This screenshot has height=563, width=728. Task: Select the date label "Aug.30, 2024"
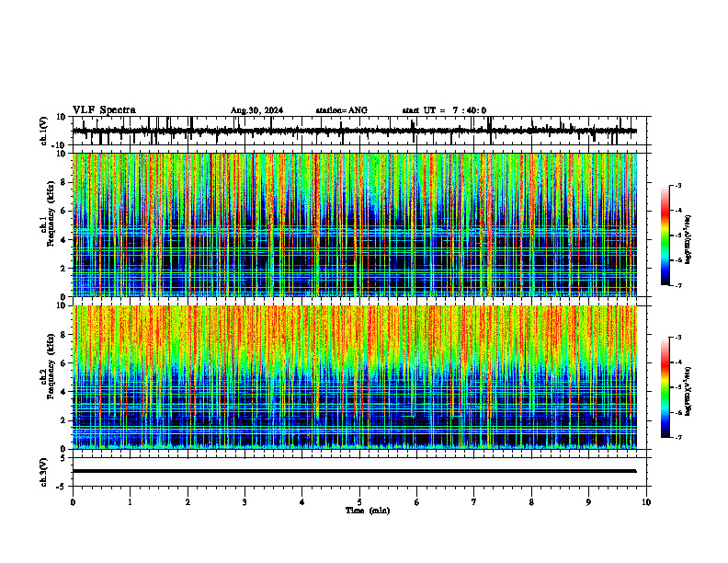(256, 110)
